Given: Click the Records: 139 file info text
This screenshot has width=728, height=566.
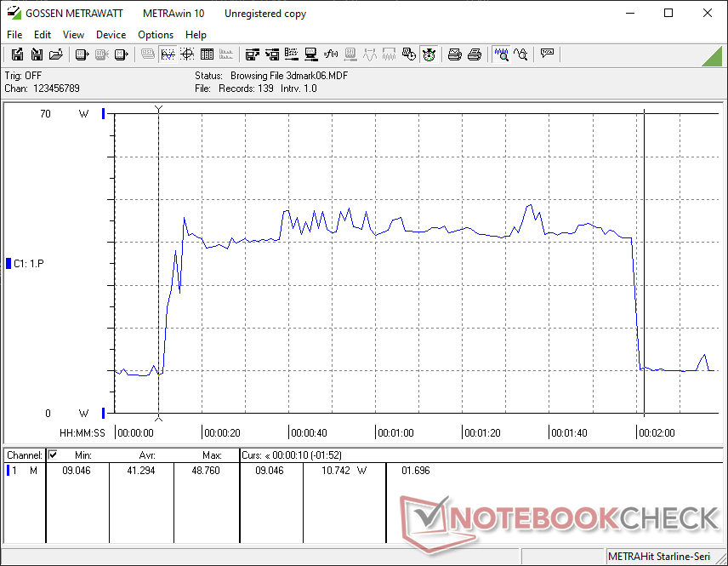Looking at the screenshot, I should [246, 89].
